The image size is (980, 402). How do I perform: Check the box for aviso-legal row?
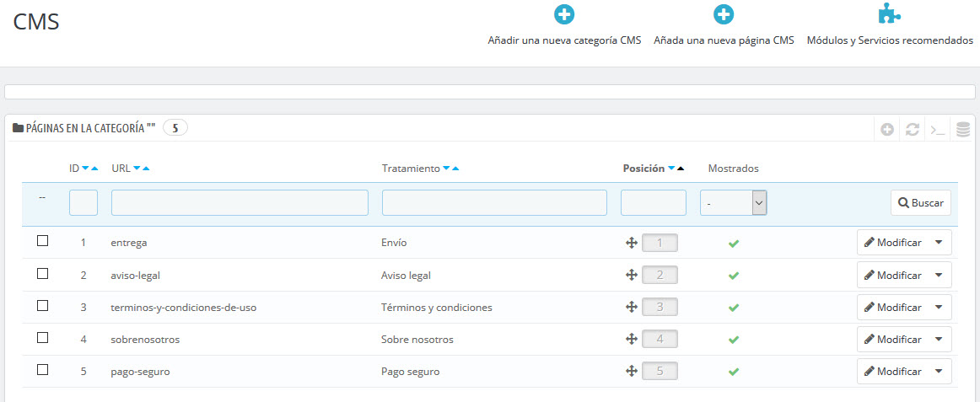click(x=42, y=273)
